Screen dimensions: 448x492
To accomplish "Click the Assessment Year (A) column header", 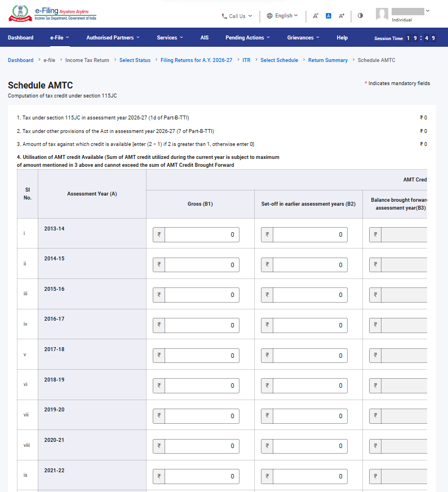I will pyautogui.click(x=92, y=194).
